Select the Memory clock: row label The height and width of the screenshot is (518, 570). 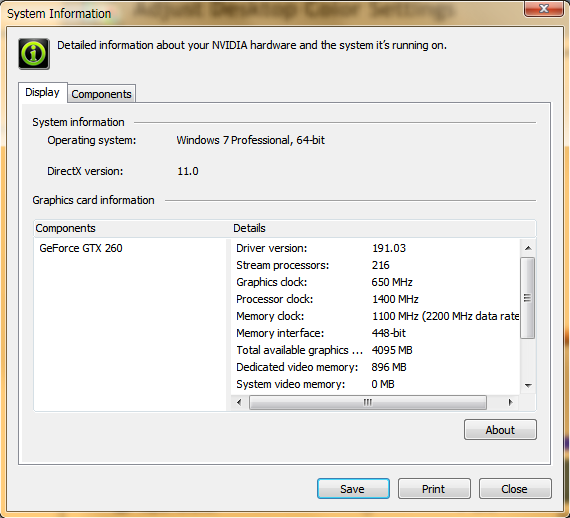(x=270, y=316)
